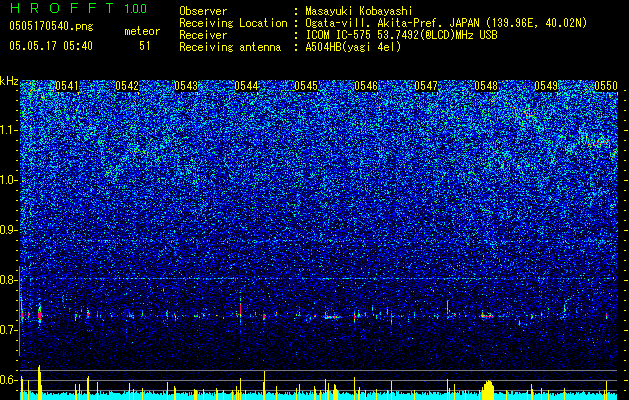Click the meteor label
This screenshot has height=400, width=629.
pos(142,31)
